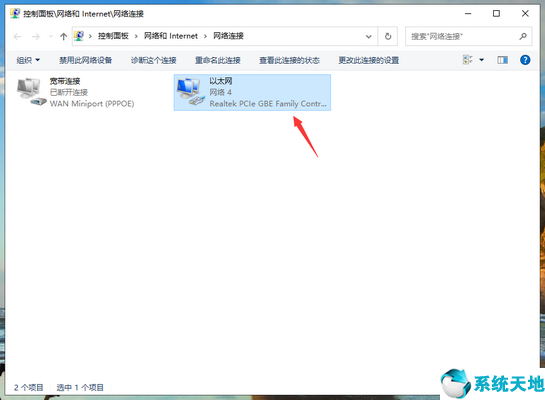Go back with the back arrow
The height and width of the screenshot is (400, 545).
pyautogui.click(x=17, y=36)
